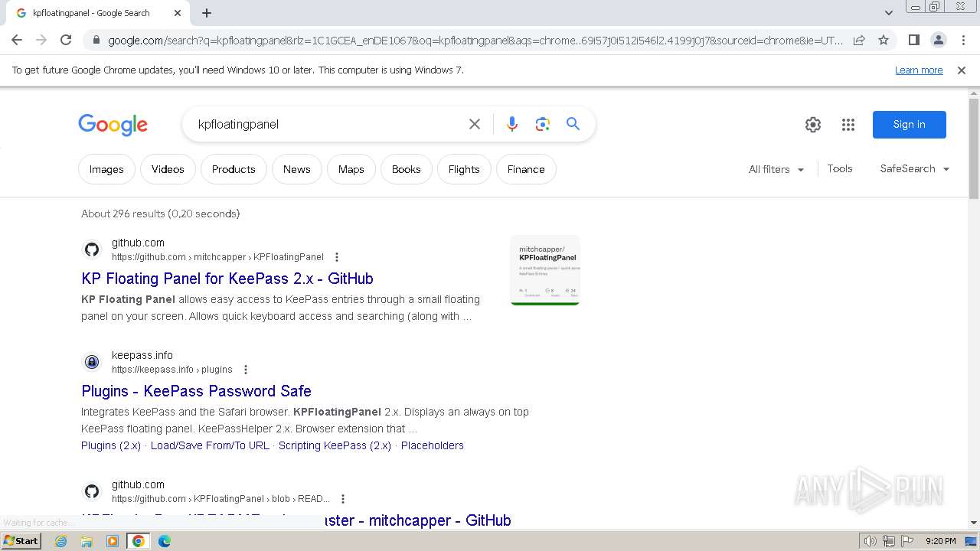Expand the All filters dropdown
This screenshot has width=980, height=551.
point(776,169)
